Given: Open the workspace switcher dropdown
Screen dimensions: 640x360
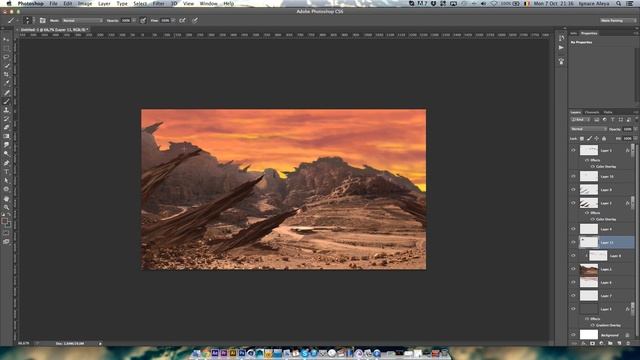Looking at the screenshot, I should (x=618, y=20).
